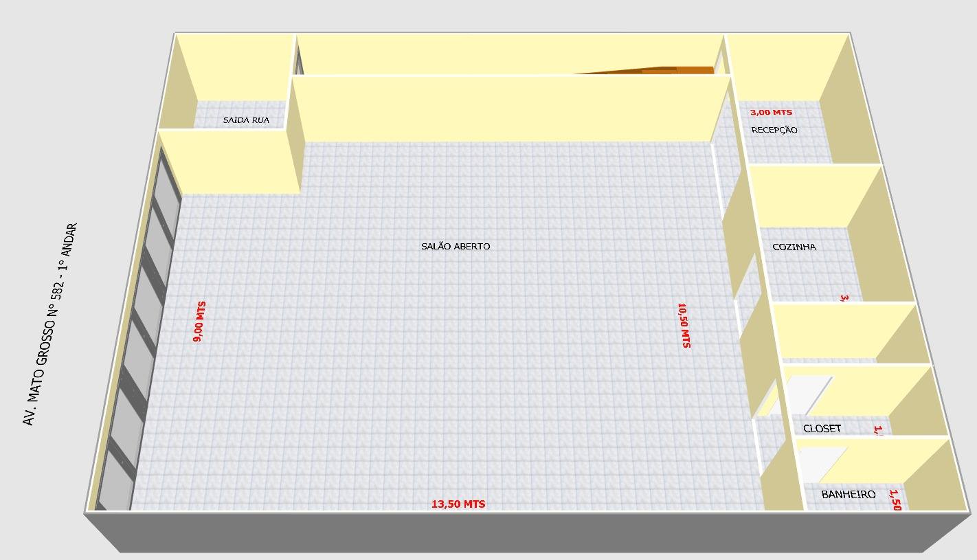Select the COZINHA room label
977x560 pixels.
click(x=794, y=247)
